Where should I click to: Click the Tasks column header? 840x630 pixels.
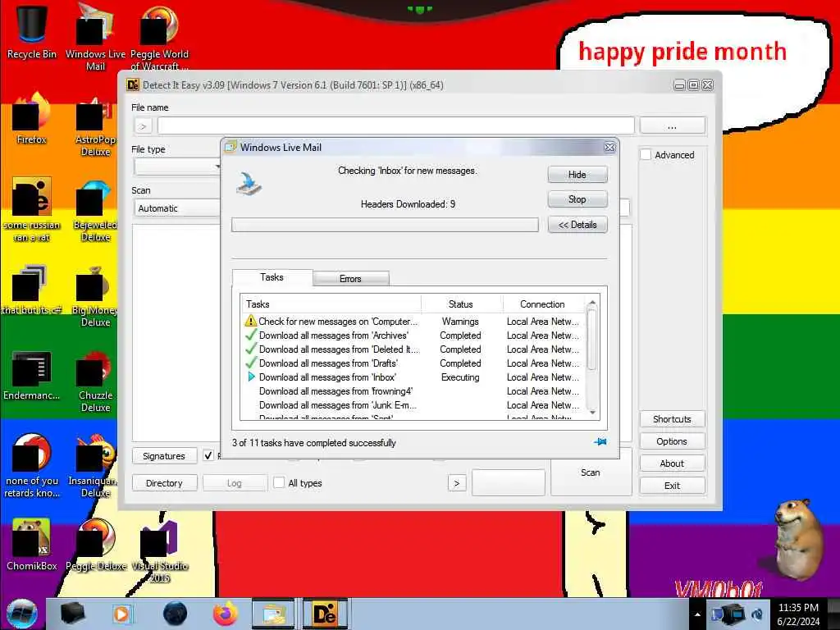tap(331, 304)
